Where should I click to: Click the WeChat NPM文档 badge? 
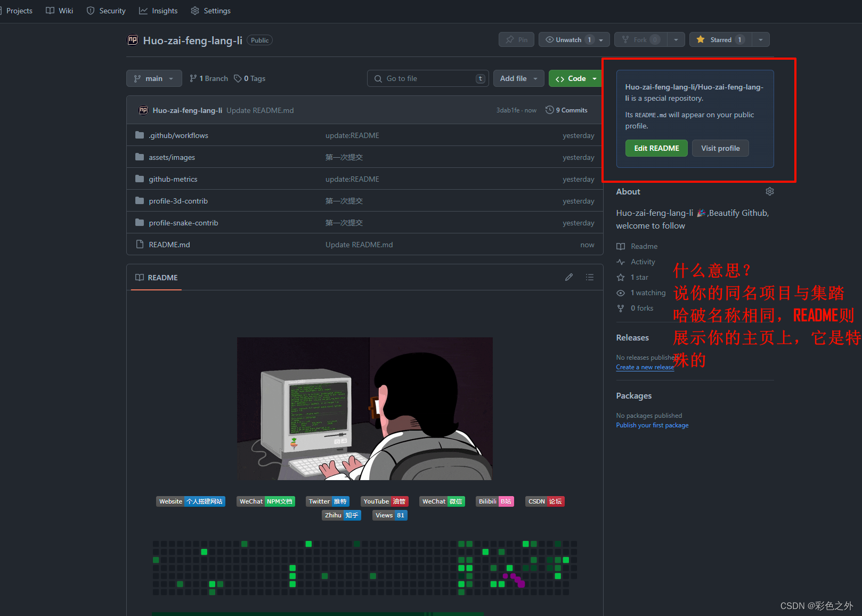266,501
